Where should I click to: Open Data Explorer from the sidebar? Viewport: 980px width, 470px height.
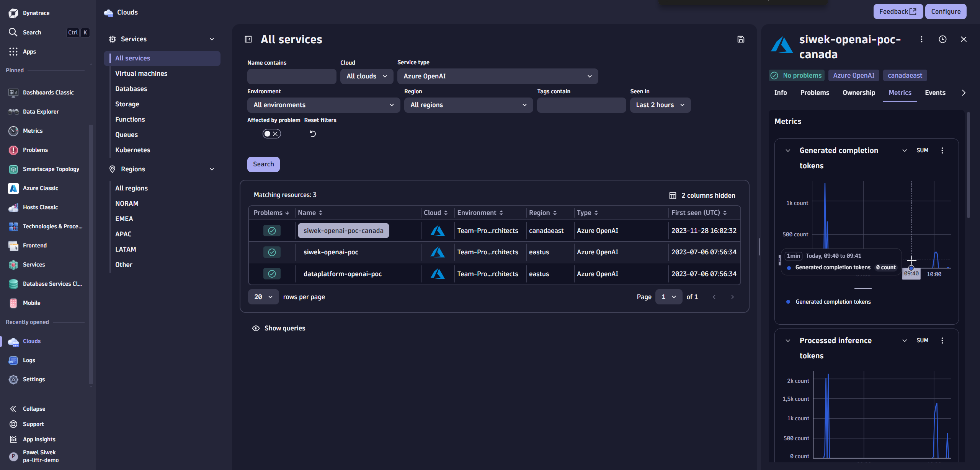[40, 112]
